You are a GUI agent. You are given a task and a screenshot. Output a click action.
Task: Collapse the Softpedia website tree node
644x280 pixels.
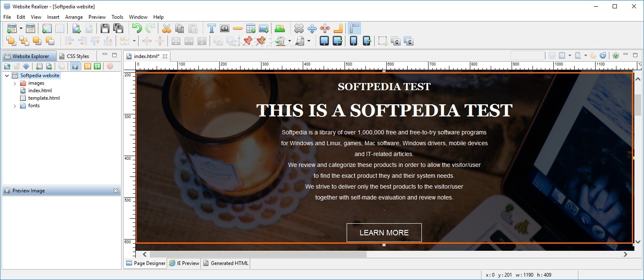tap(7, 76)
